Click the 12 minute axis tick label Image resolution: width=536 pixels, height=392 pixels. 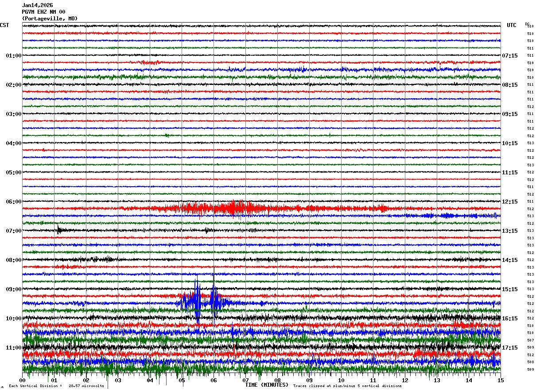(405, 380)
